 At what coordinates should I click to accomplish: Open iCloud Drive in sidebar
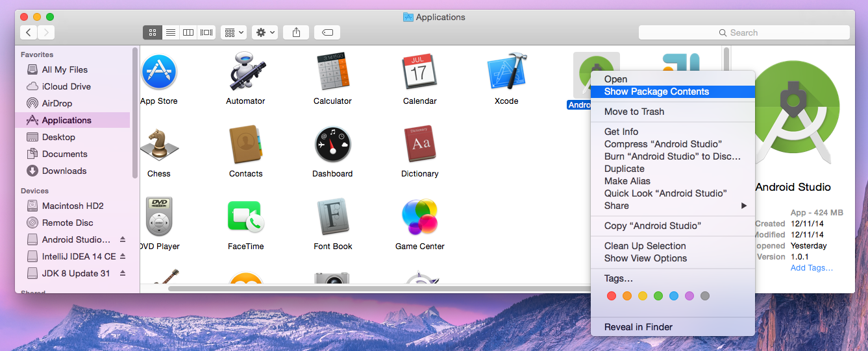(x=71, y=86)
